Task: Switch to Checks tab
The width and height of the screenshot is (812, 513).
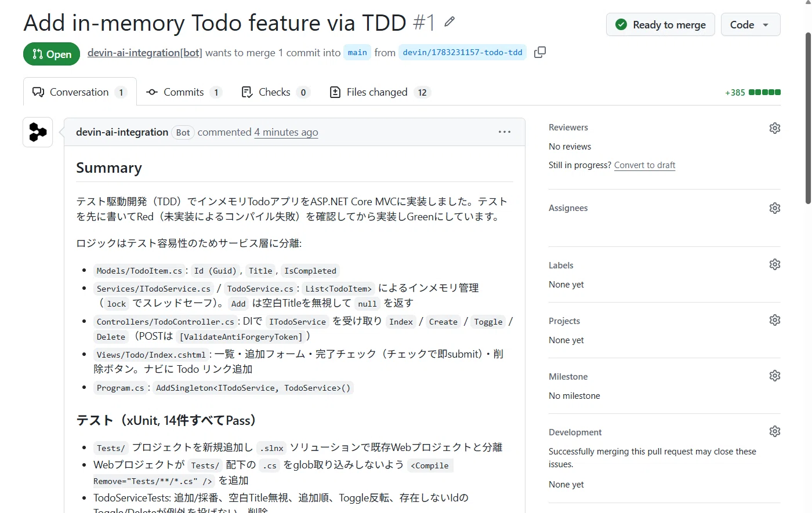Action: pyautogui.click(x=275, y=92)
